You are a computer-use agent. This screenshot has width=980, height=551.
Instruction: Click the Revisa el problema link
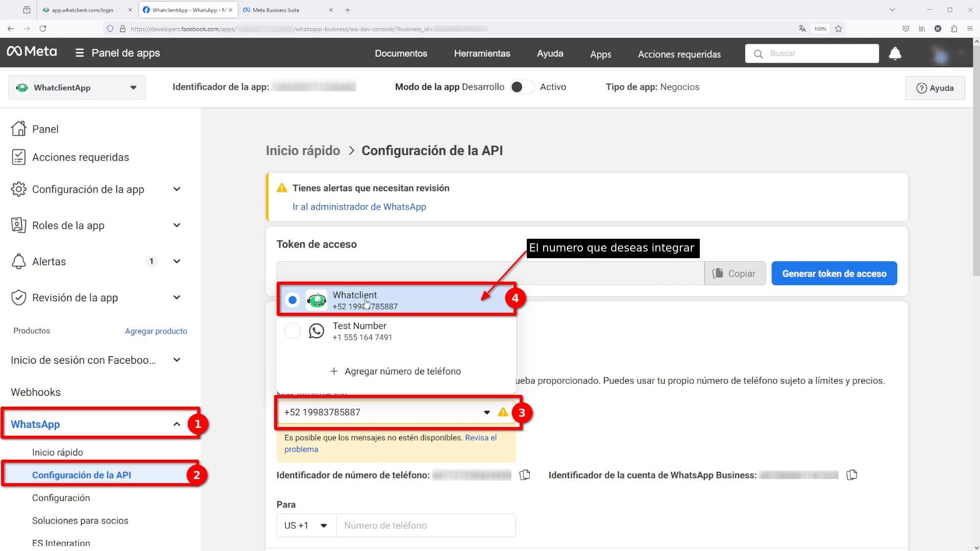[x=390, y=443]
